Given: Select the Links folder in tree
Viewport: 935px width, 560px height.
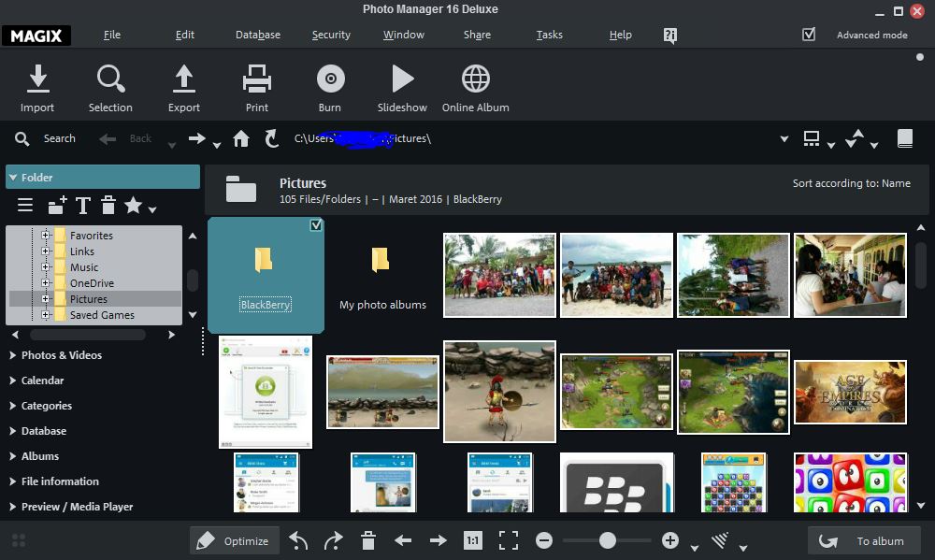Looking at the screenshot, I should pyautogui.click(x=81, y=251).
